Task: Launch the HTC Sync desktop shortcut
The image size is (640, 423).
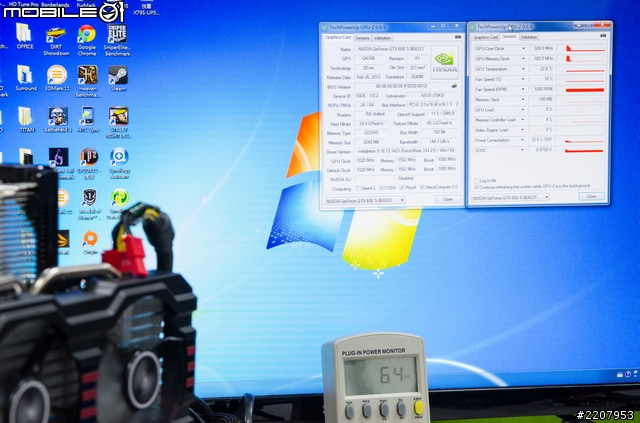Action: pyautogui.click(x=87, y=119)
